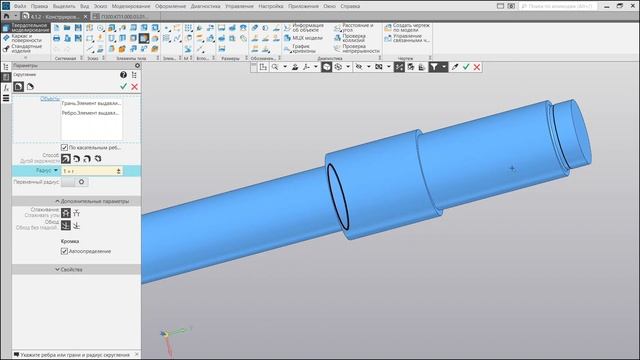Click 'Проверка коллизий' in the ribbon
The height and width of the screenshot is (360, 640).
coord(351,38)
